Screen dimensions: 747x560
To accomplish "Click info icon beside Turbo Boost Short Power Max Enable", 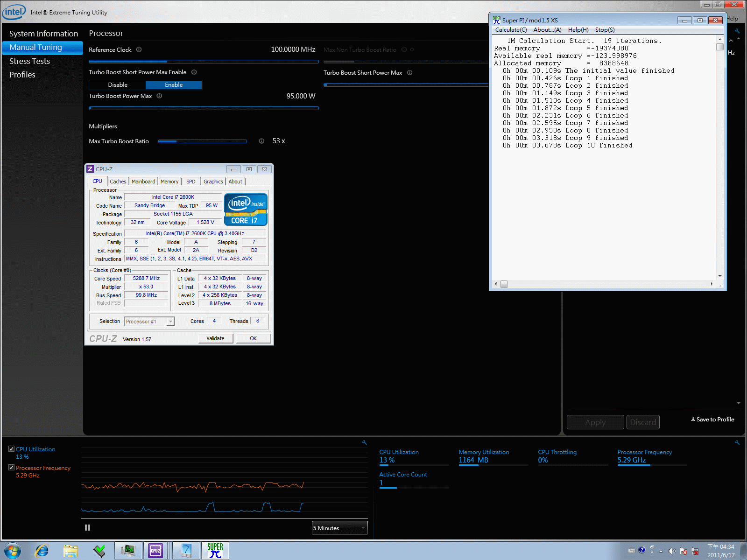I will pos(194,72).
